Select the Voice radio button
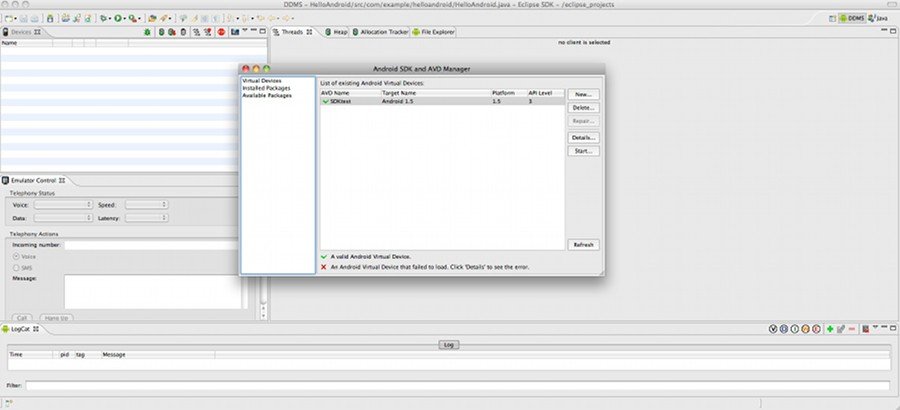The height and width of the screenshot is (410, 900). click(x=16, y=257)
